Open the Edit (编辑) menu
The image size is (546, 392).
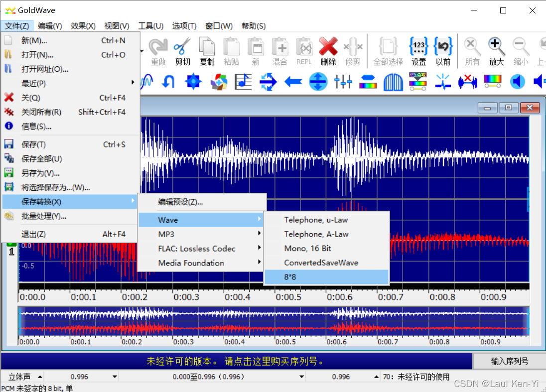pyautogui.click(x=50, y=26)
